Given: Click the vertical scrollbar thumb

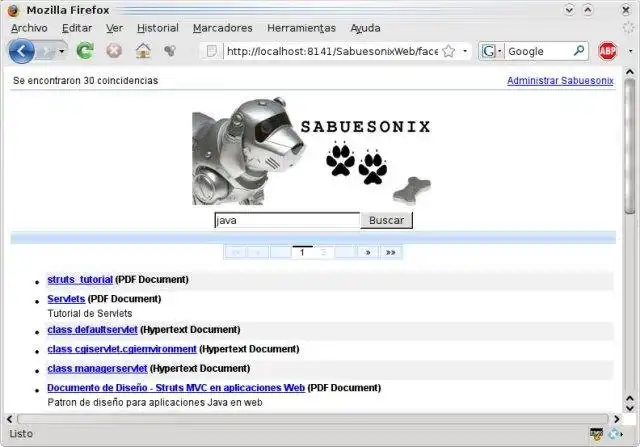Looking at the screenshot, I should coord(630,146).
